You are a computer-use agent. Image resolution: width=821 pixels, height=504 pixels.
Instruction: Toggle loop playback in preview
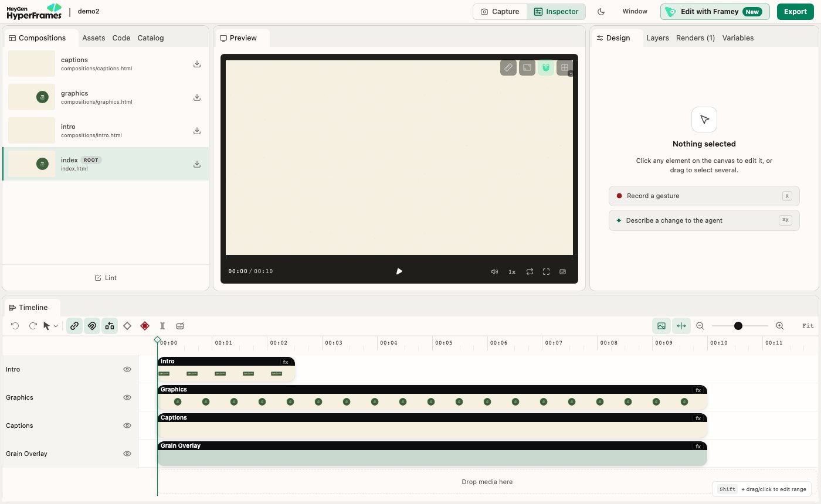click(x=530, y=271)
